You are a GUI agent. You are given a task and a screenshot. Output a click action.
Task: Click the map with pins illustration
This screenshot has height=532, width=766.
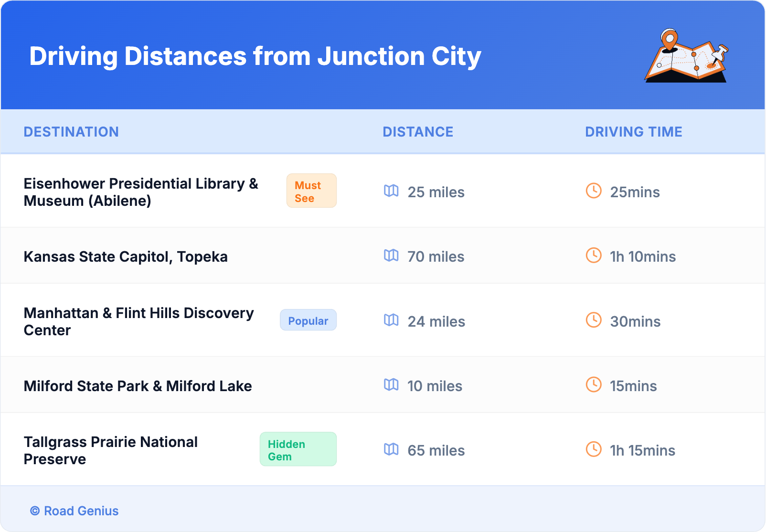pyautogui.click(x=686, y=56)
